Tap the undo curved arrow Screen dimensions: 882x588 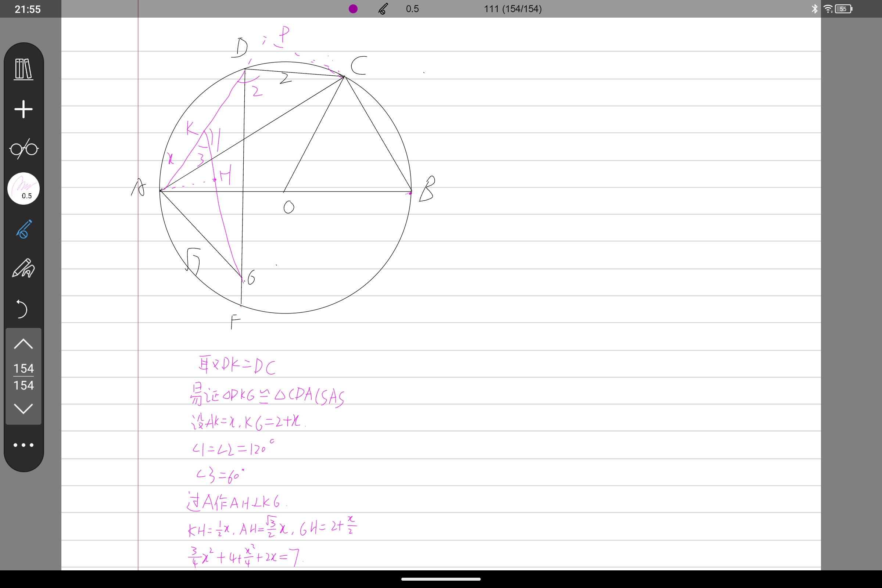[x=22, y=309]
